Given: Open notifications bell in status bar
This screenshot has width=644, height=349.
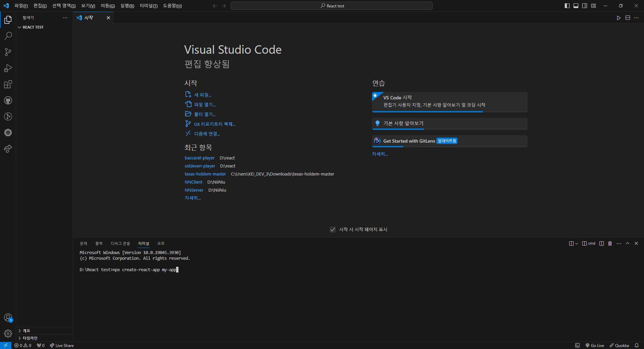Looking at the screenshot, I should pos(637,345).
